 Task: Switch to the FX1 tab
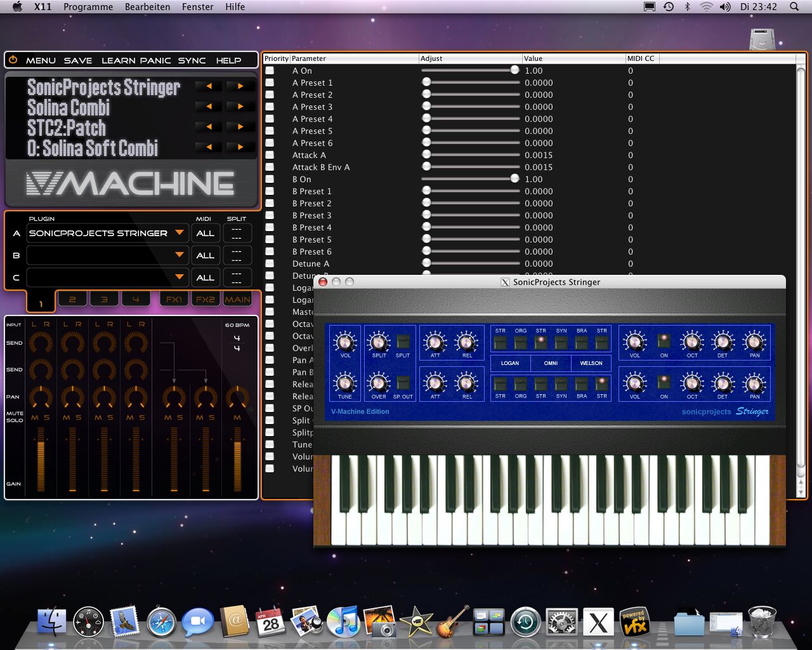[173, 298]
